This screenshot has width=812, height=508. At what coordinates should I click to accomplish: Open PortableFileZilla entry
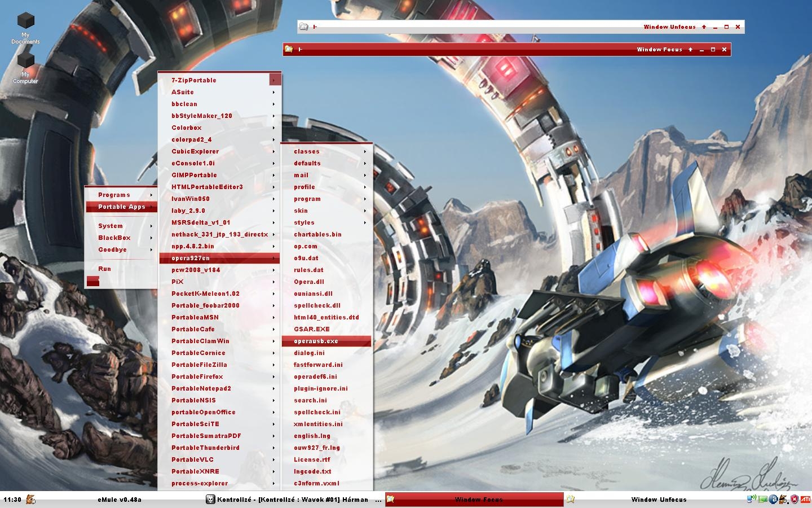219,365
